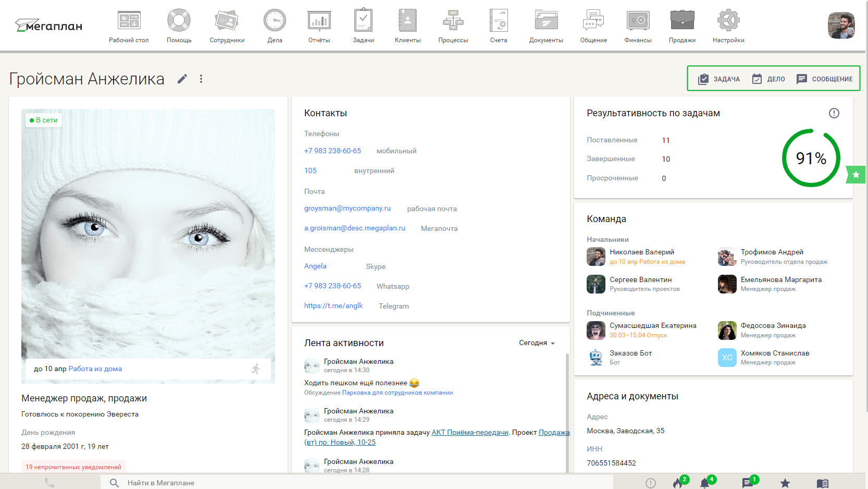Click the address Москва, Заводская, 35
The image size is (868, 489).
click(625, 431)
